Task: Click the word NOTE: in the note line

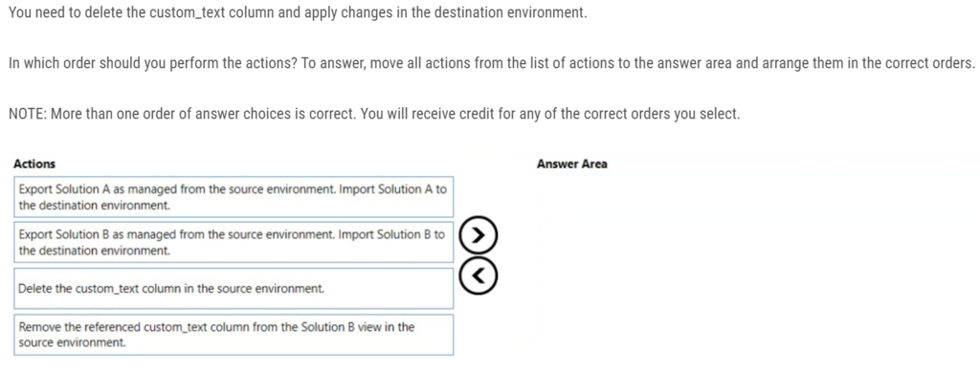Action: click(x=28, y=115)
